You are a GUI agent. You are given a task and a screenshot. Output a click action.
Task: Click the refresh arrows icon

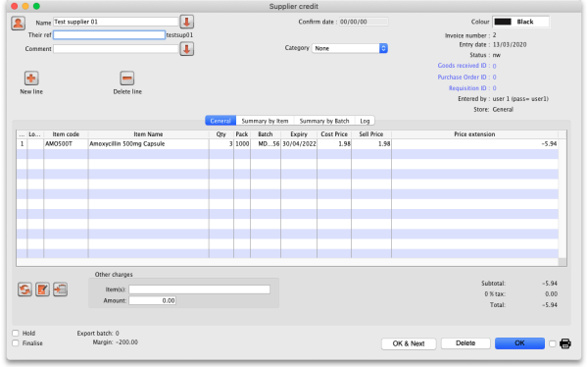point(24,289)
